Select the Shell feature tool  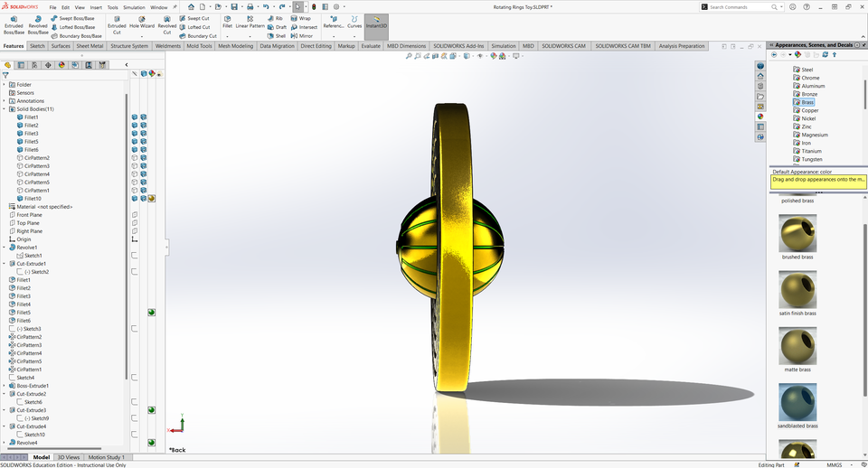[x=277, y=36]
